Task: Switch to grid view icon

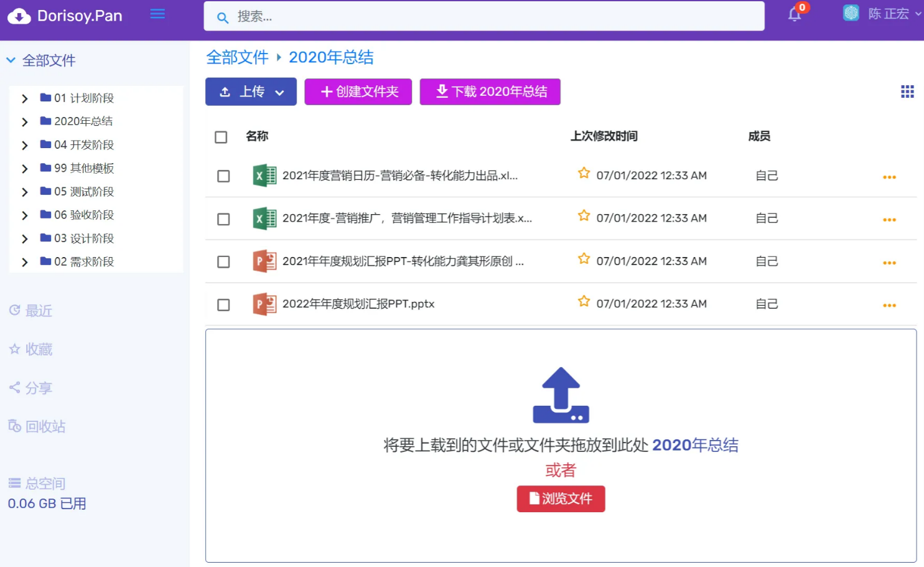Action: point(907,92)
